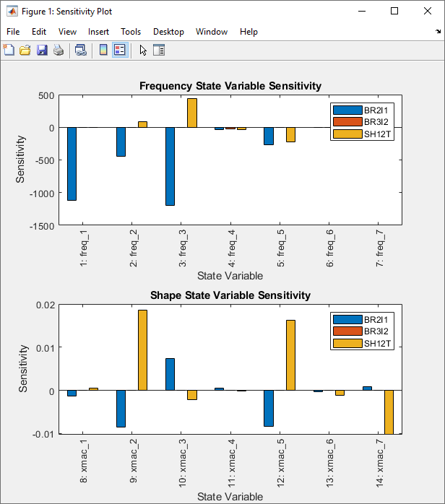The image size is (445, 504).
Task: Click the '14: xmac_7' tick label
Action: click(380, 463)
